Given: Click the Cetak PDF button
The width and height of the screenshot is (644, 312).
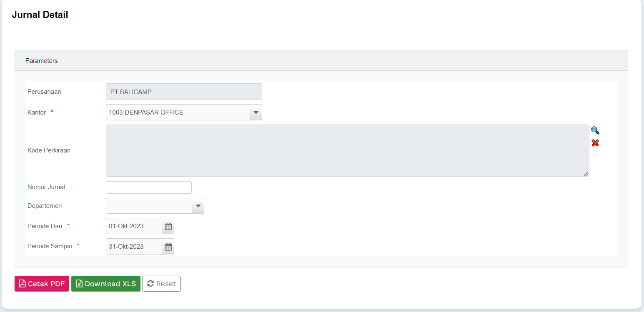Looking at the screenshot, I should coord(42,284).
